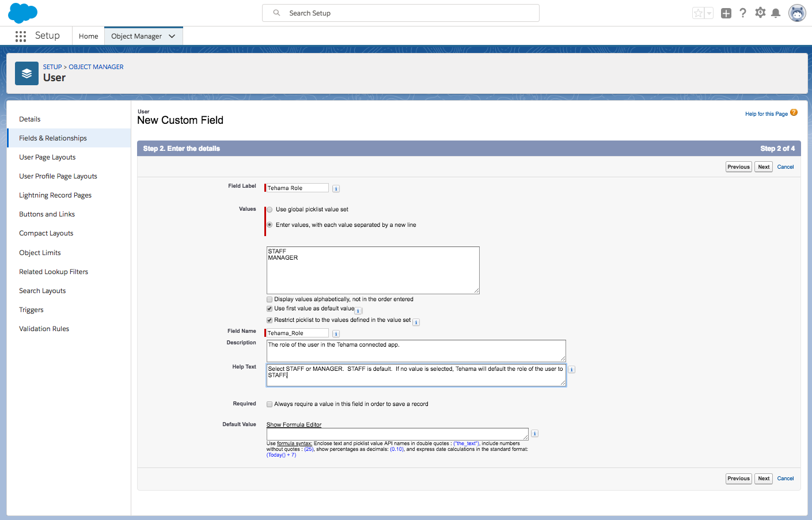Open the user profile avatar
This screenshot has height=520, width=812.
click(x=797, y=13)
